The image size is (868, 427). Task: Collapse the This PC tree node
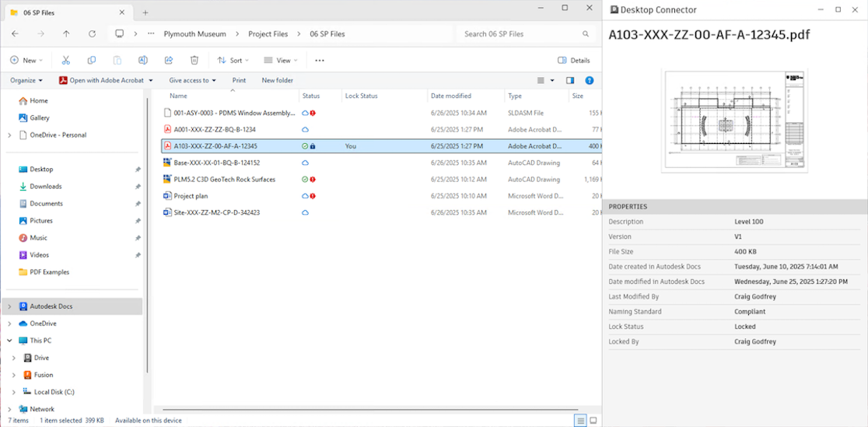(x=9, y=341)
